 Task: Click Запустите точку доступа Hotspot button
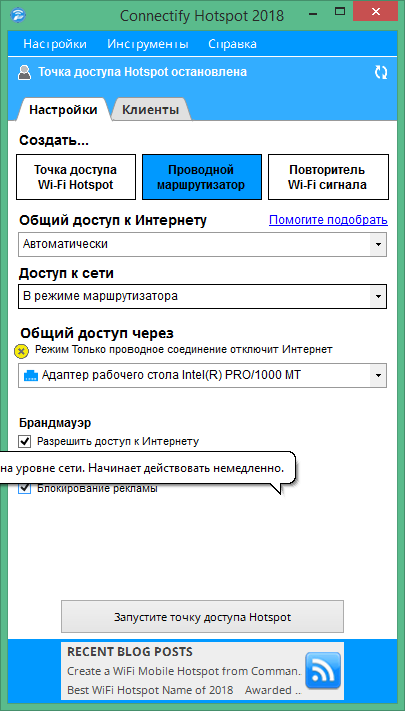click(x=202, y=617)
